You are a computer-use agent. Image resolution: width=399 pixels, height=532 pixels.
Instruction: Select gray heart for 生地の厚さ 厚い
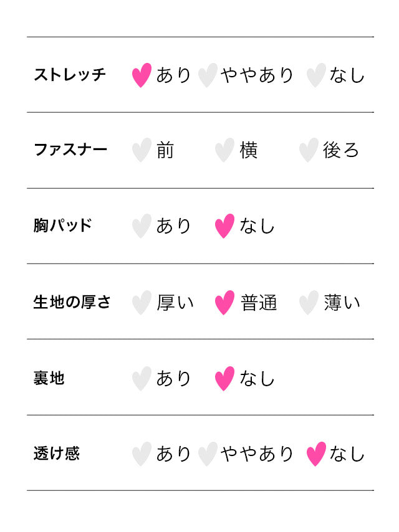142,303
